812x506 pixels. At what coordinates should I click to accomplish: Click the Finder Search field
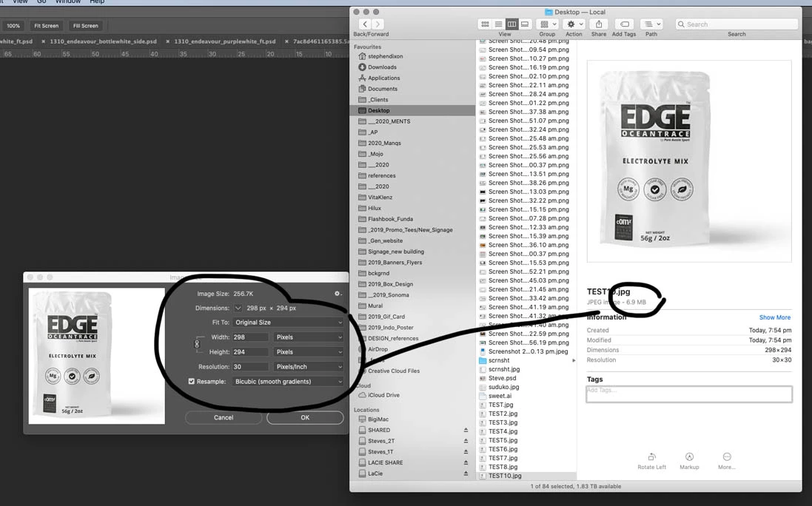coord(736,24)
